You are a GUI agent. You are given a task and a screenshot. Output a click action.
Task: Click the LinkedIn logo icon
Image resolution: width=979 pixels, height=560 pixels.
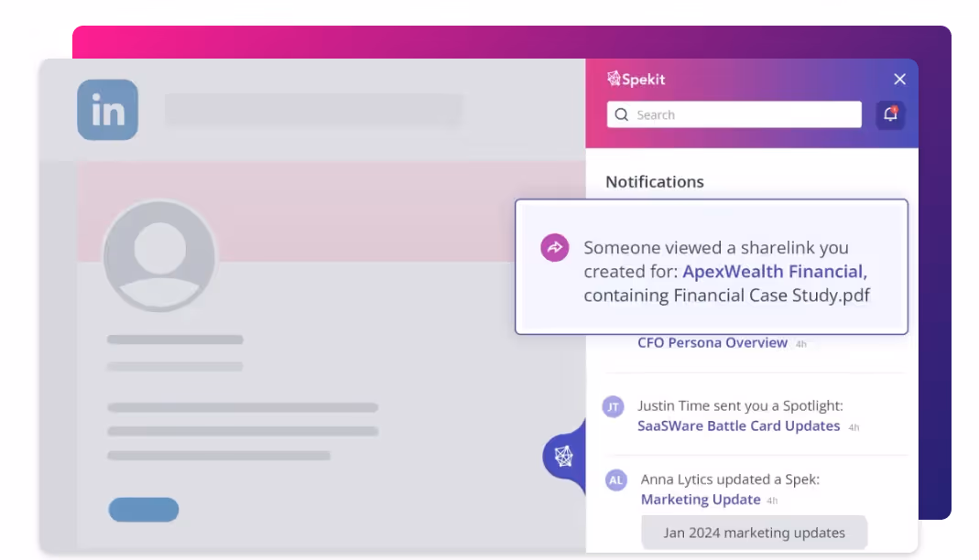point(107,110)
